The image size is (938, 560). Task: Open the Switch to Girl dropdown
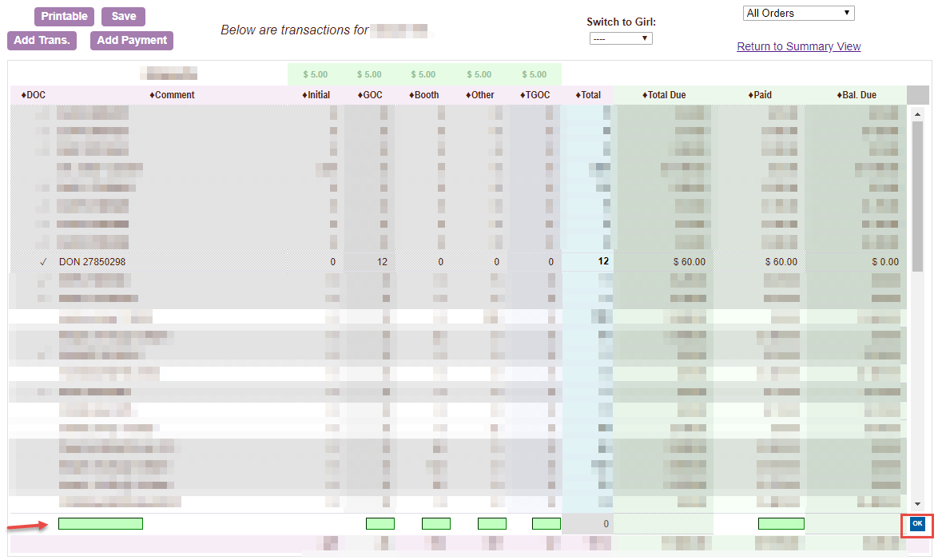pyautogui.click(x=621, y=38)
